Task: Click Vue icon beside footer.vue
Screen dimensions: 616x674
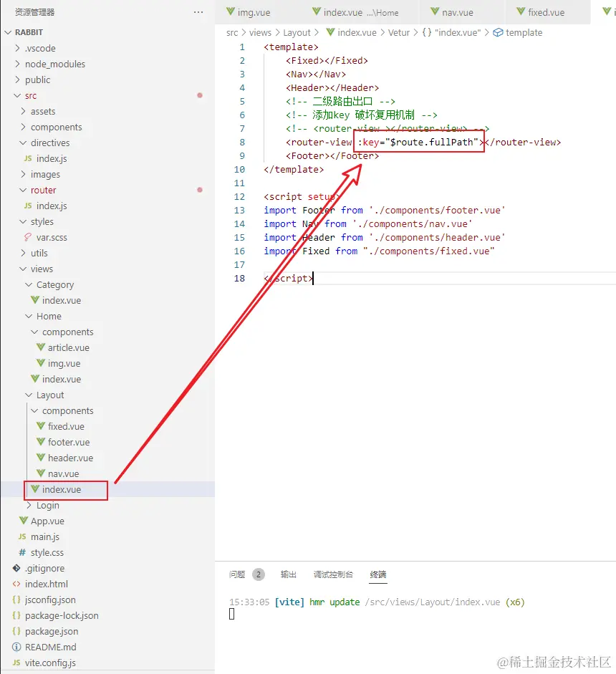Action: (41, 442)
